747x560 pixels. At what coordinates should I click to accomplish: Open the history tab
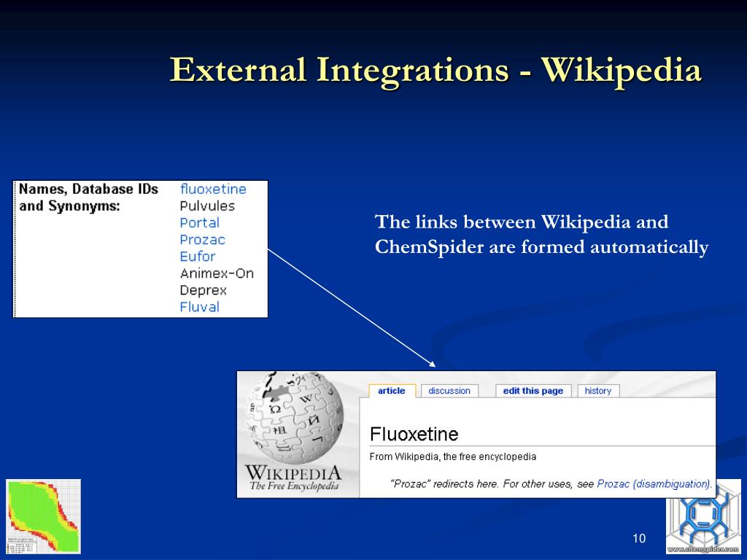coord(598,391)
